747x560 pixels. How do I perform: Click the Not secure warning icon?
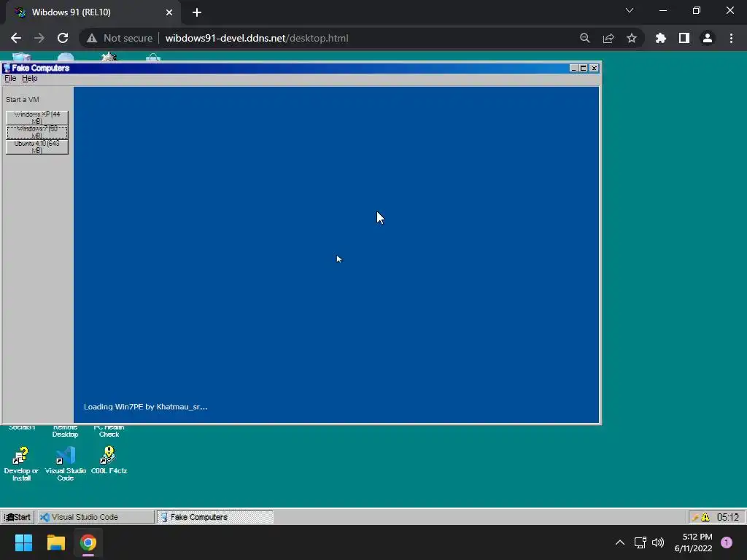(92, 38)
